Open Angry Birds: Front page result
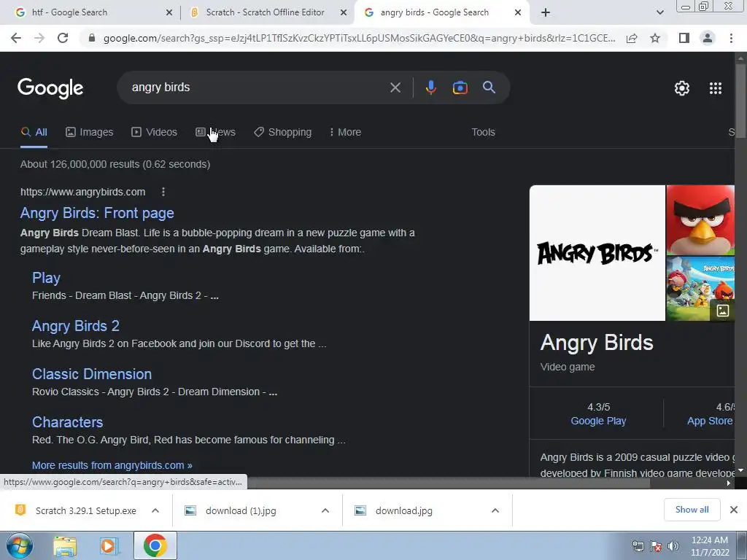The width and height of the screenshot is (747, 560). (x=97, y=213)
